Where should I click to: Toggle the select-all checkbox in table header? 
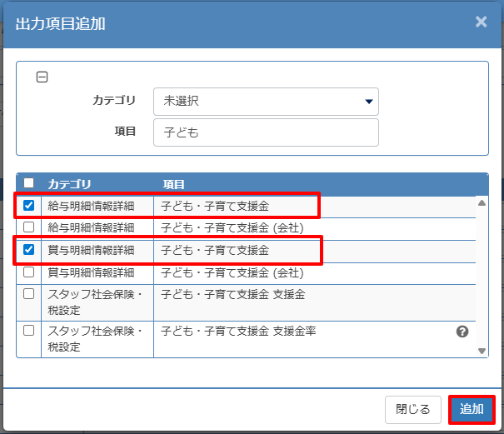(x=29, y=183)
